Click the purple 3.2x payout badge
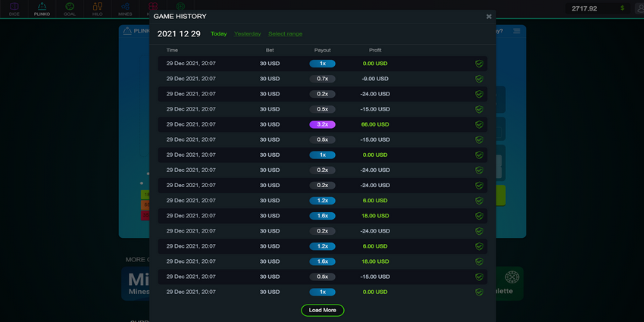Image resolution: width=644 pixels, height=322 pixels. [x=322, y=124]
